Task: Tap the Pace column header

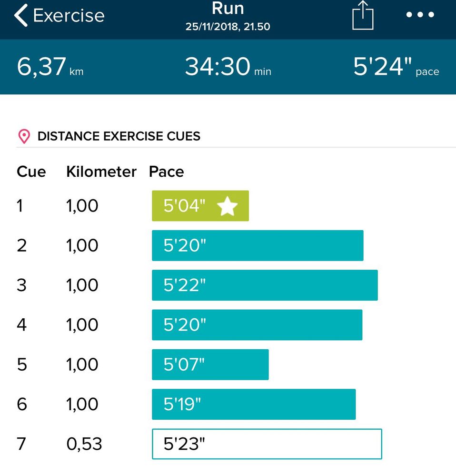Action: click(x=167, y=172)
